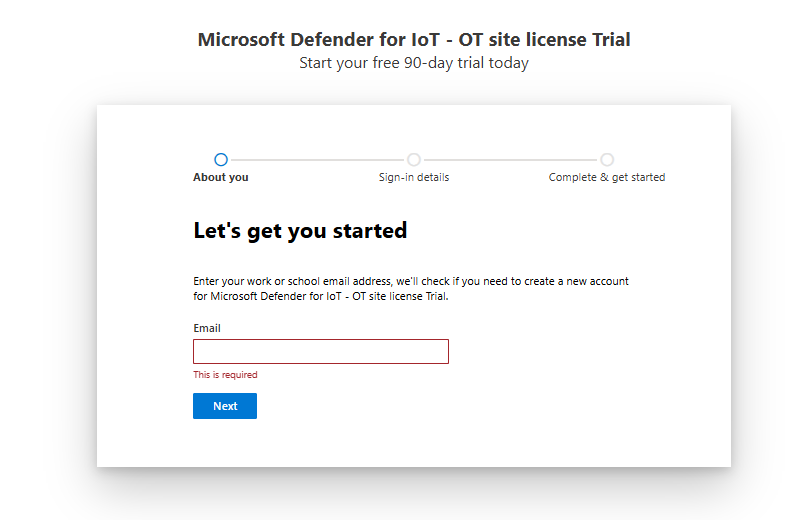
Task: Click the progress line after About you step
Action: (317, 160)
